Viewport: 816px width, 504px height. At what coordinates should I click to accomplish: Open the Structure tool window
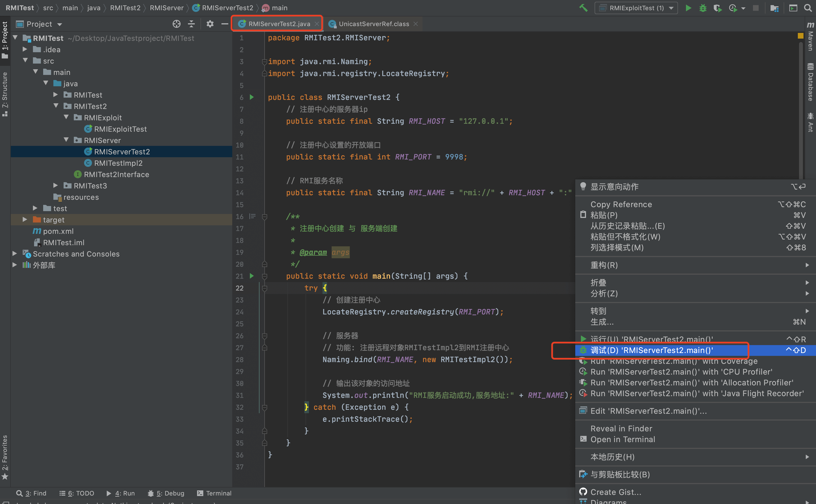tap(5, 94)
